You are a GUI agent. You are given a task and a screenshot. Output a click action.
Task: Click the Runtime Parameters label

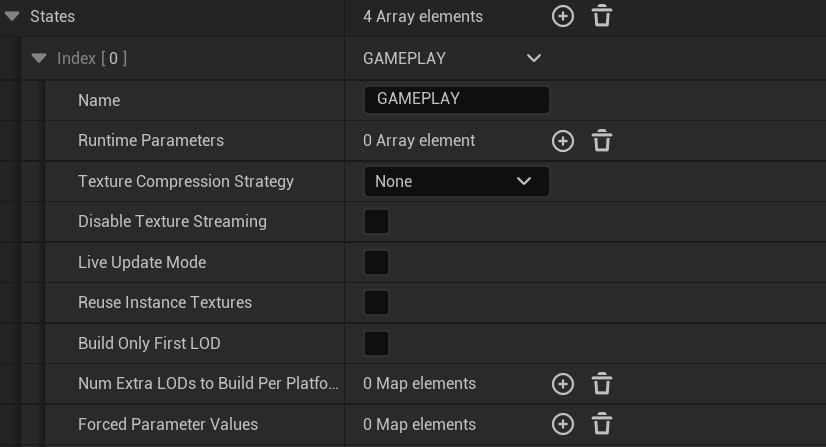pos(151,141)
